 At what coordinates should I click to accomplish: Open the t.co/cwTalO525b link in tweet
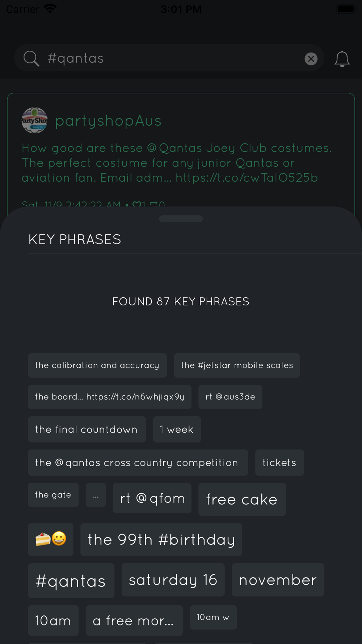click(247, 178)
